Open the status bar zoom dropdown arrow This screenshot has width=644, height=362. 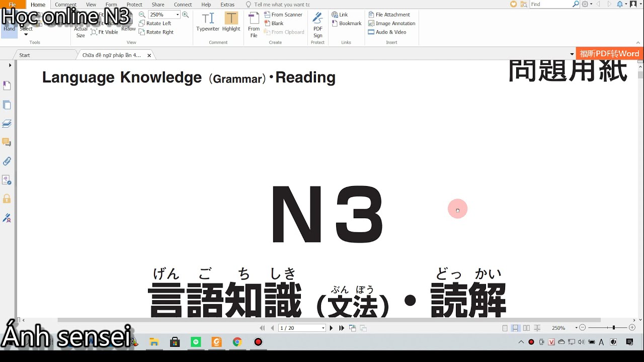pos(576,328)
